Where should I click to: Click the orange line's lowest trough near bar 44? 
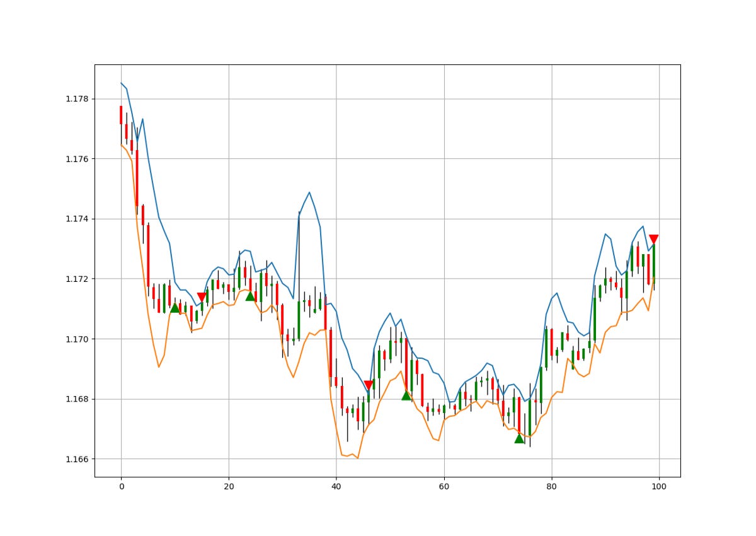pos(358,458)
